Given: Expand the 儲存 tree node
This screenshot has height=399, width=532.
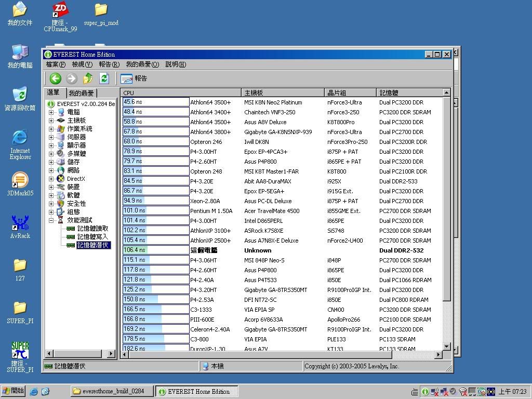Looking at the screenshot, I should pyautogui.click(x=51, y=162).
